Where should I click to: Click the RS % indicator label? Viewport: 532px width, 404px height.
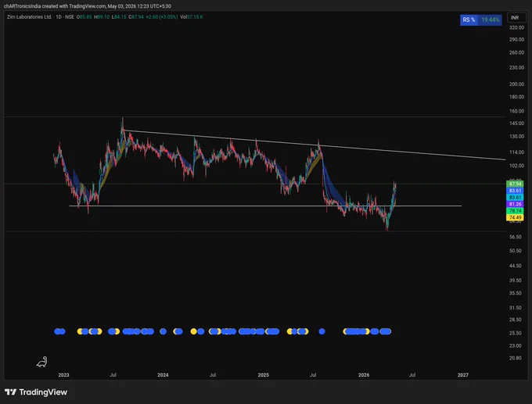pyautogui.click(x=469, y=20)
